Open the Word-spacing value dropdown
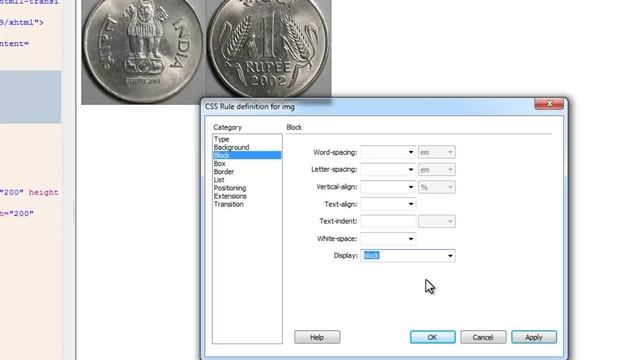640x360 pixels. [411, 152]
